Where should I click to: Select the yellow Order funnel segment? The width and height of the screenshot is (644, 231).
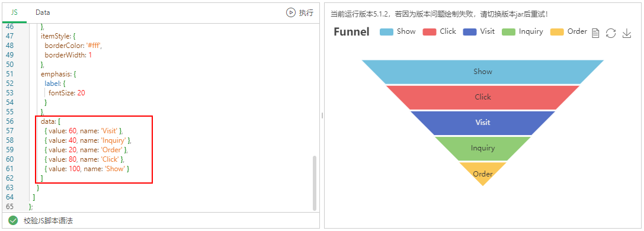tap(483, 173)
